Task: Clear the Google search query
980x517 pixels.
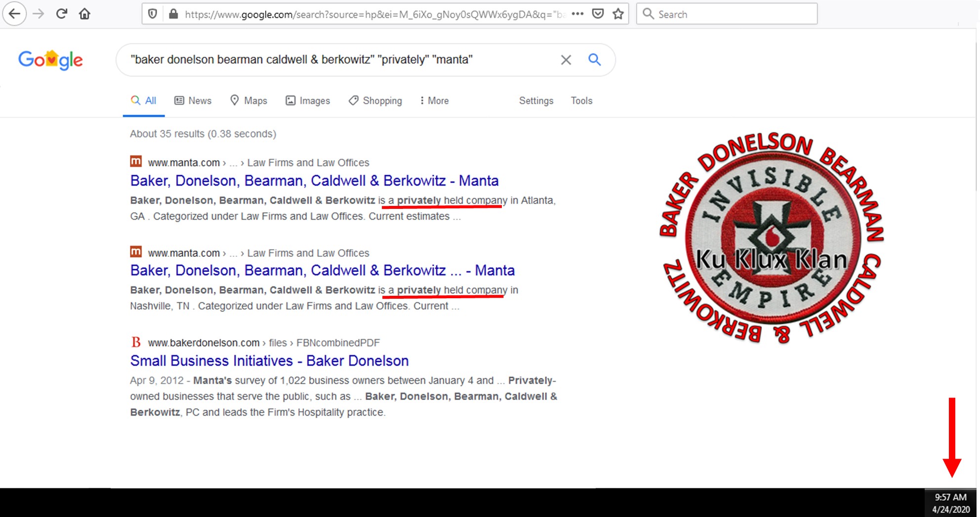Action: click(566, 60)
